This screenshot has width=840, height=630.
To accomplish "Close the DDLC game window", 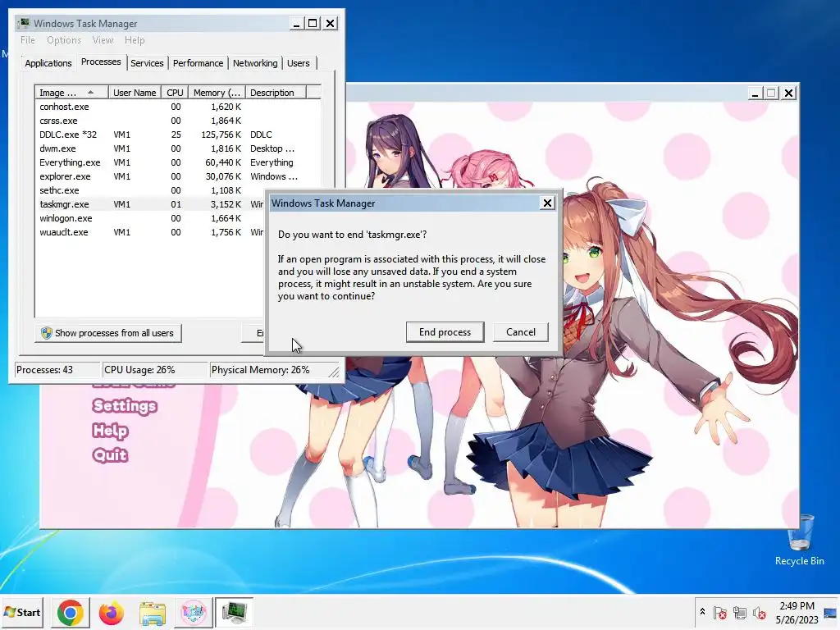I will 788,94.
